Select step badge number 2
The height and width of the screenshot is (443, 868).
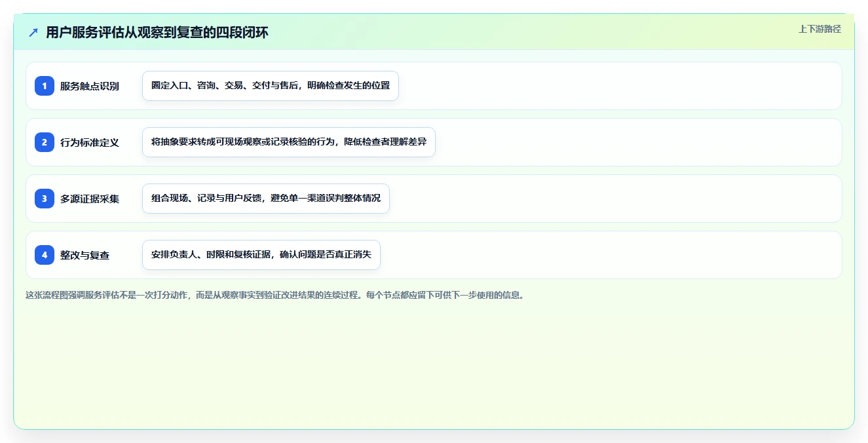(45, 142)
